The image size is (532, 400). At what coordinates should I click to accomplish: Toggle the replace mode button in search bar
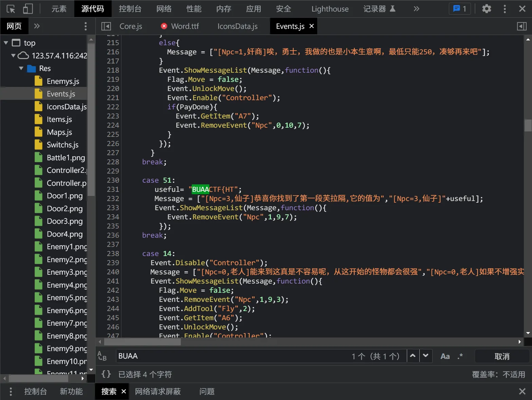[102, 356]
